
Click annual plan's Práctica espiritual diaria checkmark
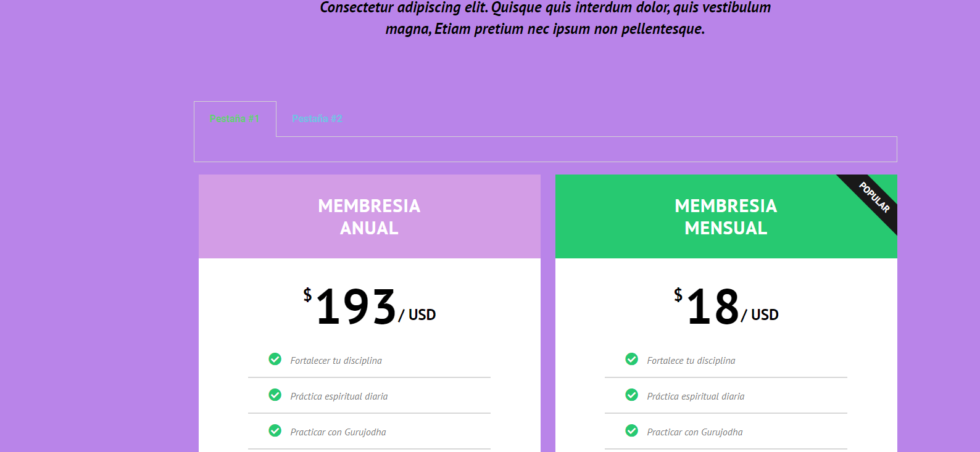click(275, 395)
